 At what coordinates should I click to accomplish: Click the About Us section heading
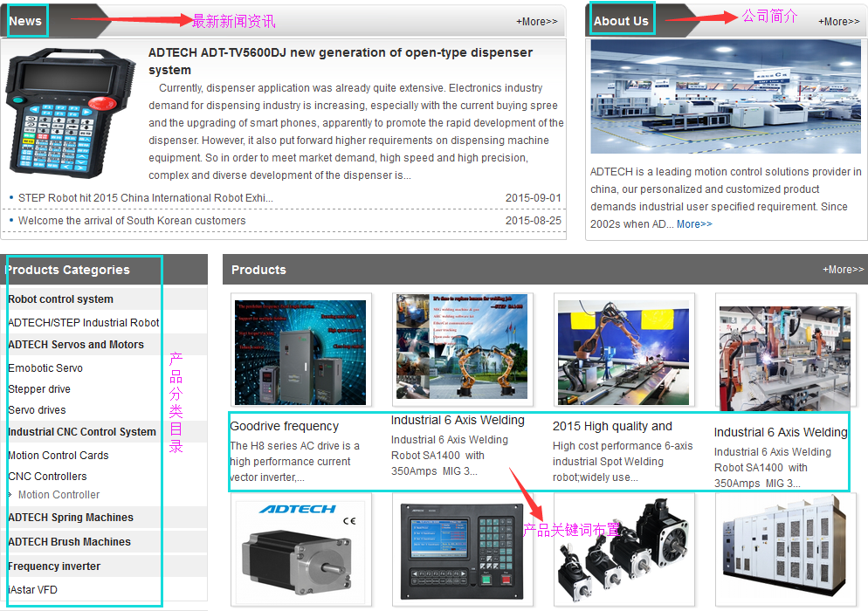click(x=621, y=21)
